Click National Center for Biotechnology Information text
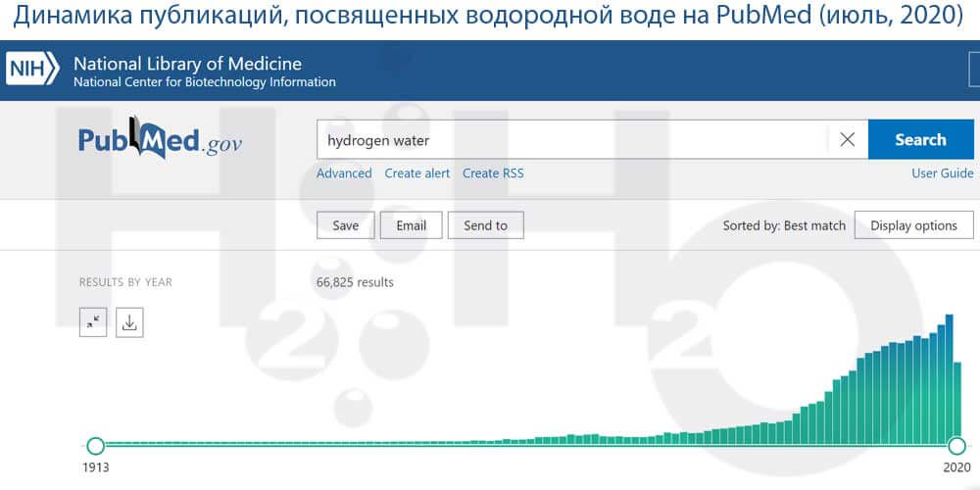Image resolution: width=980 pixels, height=490 pixels. coord(205,82)
